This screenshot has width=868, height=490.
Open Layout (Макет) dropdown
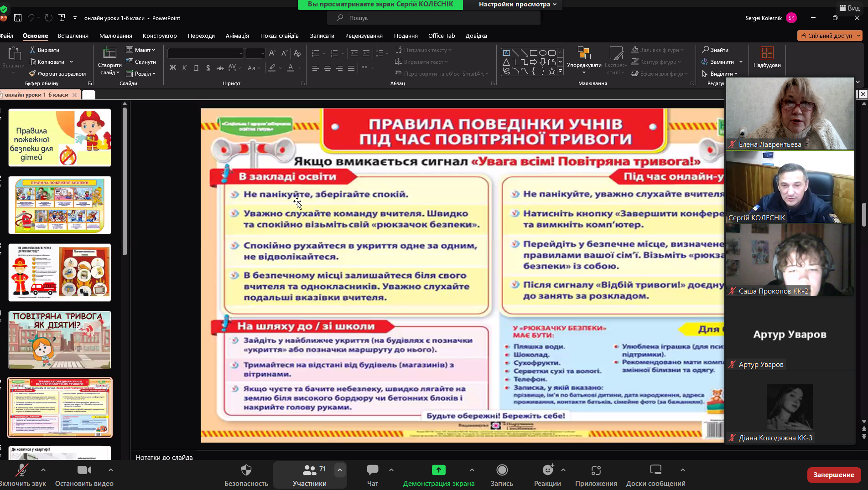141,50
